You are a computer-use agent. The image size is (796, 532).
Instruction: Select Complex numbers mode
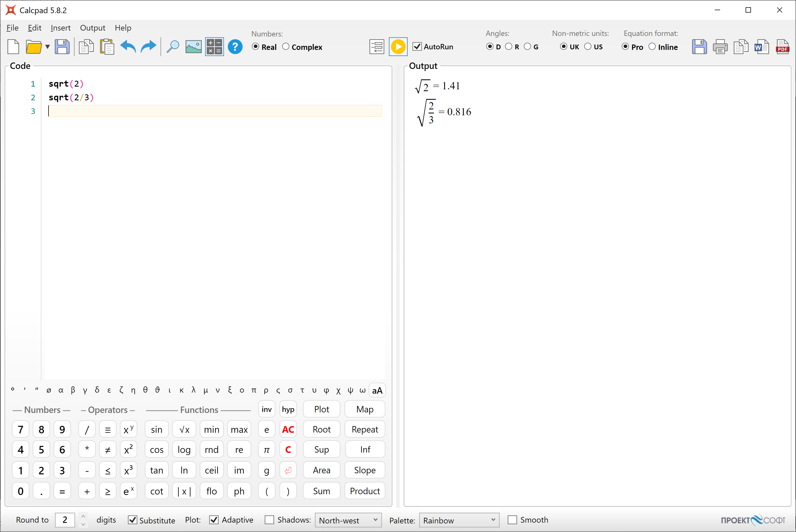[x=302, y=47]
